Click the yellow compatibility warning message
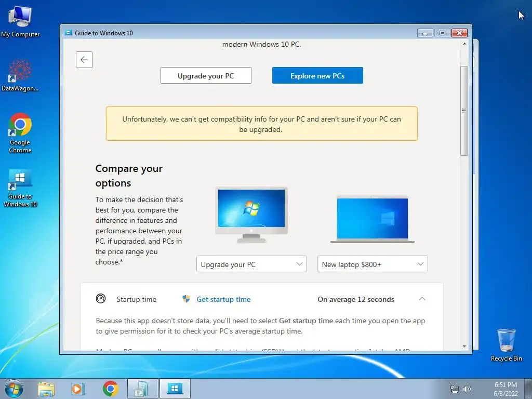Image resolution: width=532 pixels, height=399 pixels. coord(262,124)
